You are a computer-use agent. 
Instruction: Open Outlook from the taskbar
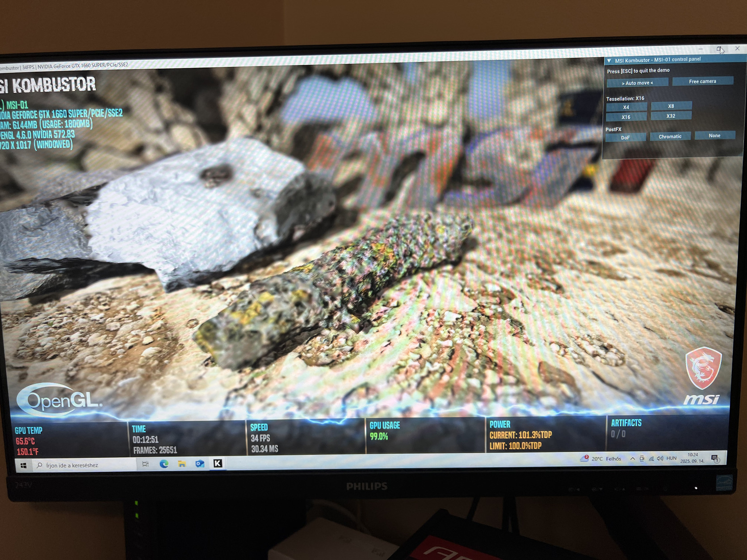pyautogui.click(x=200, y=464)
